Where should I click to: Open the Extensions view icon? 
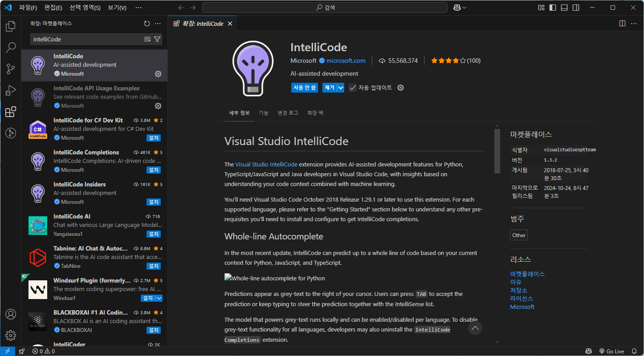point(11,112)
